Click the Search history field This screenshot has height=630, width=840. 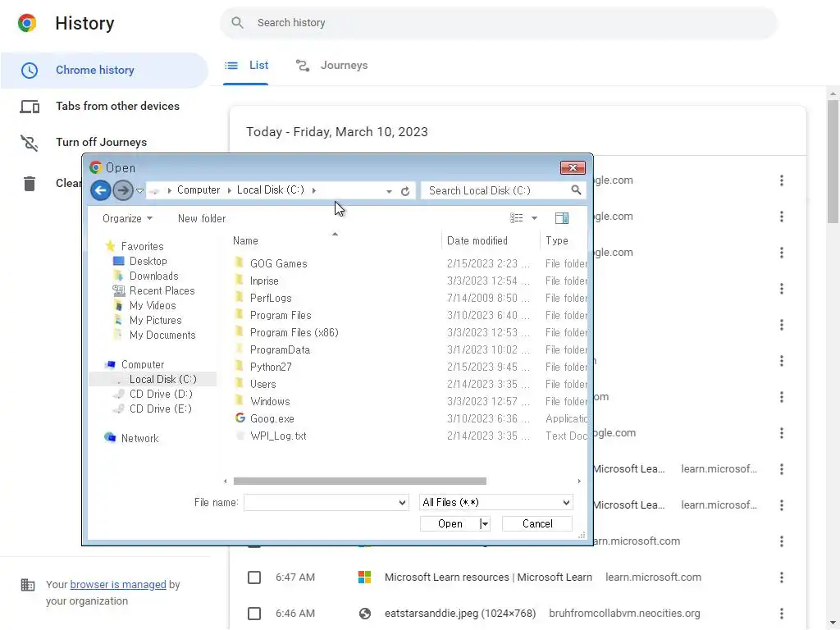pos(498,22)
